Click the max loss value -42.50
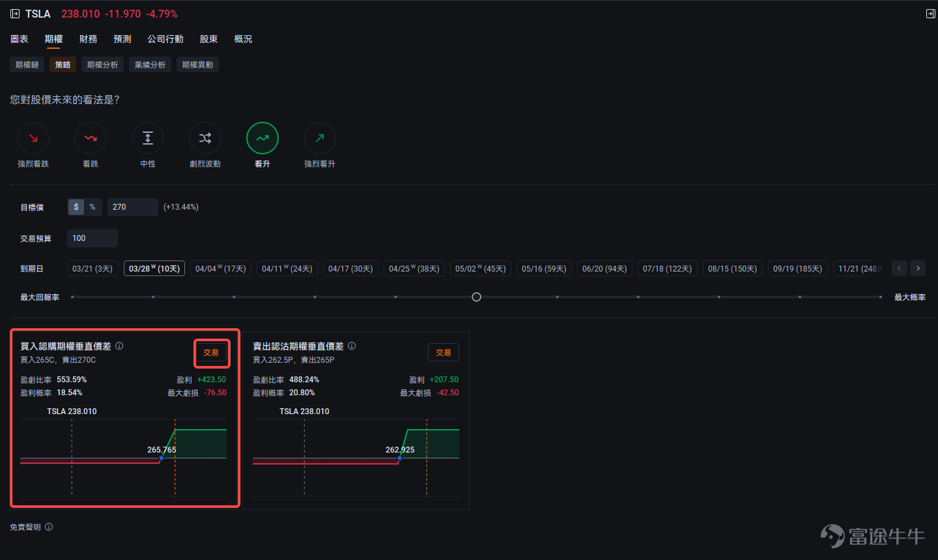 coord(448,393)
